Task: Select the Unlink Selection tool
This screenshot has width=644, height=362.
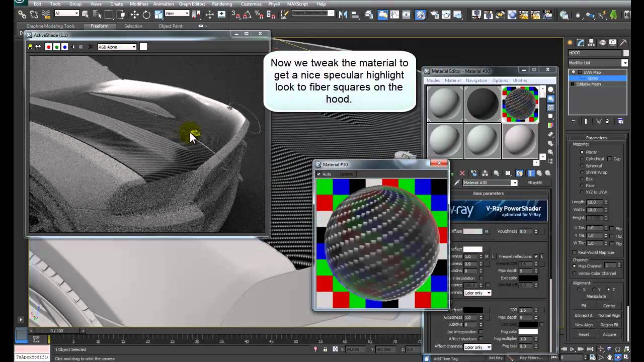Action: click(x=34, y=15)
